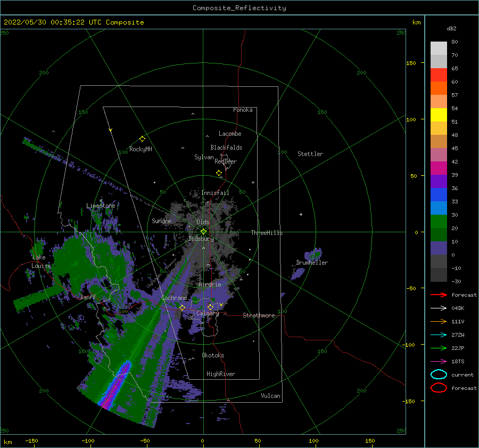Image resolution: width=479 pixels, height=448 pixels.
Task: Select the magenta 18TS arrow icon
Action: [x=439, y=362]
